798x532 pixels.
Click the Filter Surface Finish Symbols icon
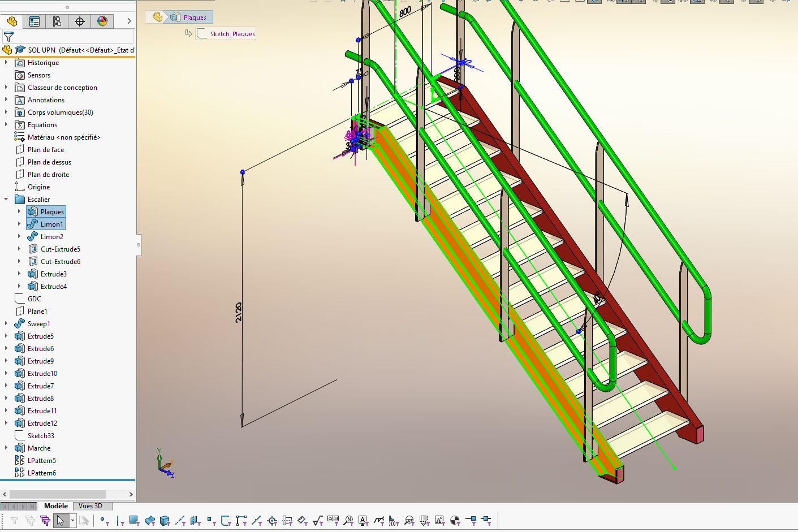click(x=318, y=520)
